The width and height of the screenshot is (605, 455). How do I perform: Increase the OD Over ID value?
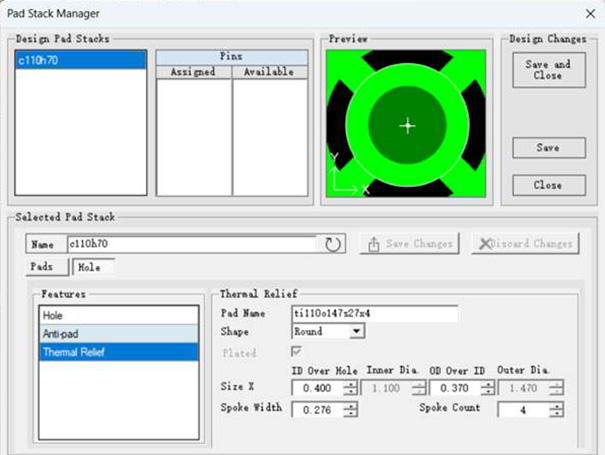tap(488, 384)
